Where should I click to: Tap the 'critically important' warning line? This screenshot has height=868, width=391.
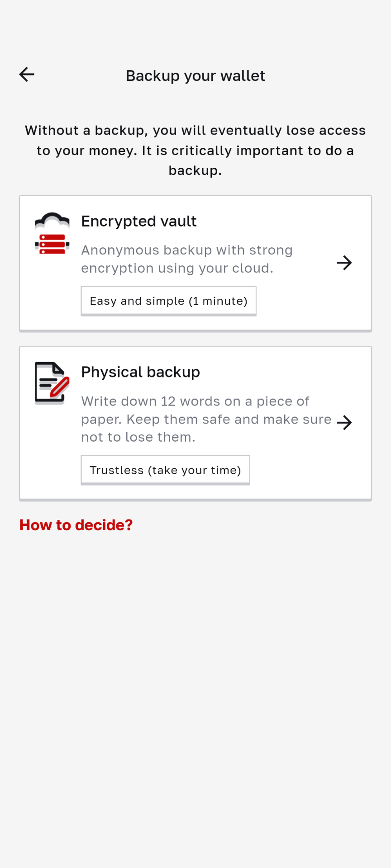tap(195, 151)
